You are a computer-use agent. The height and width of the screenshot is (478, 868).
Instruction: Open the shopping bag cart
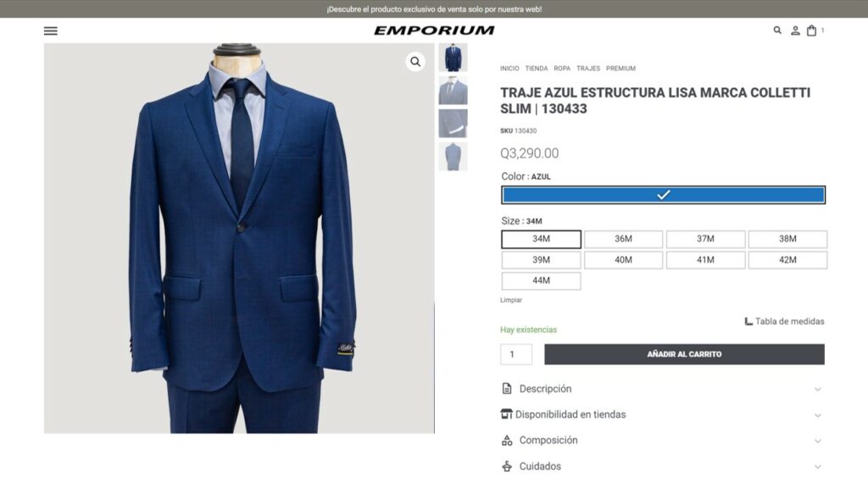(x=811, y=31)
